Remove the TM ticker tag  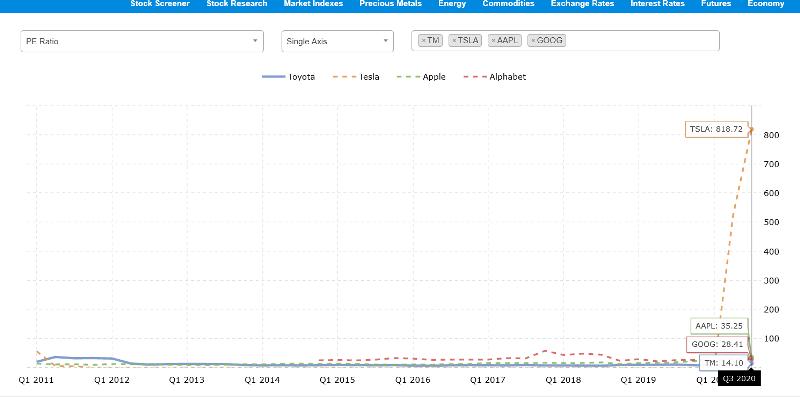[x=423, y=40]
